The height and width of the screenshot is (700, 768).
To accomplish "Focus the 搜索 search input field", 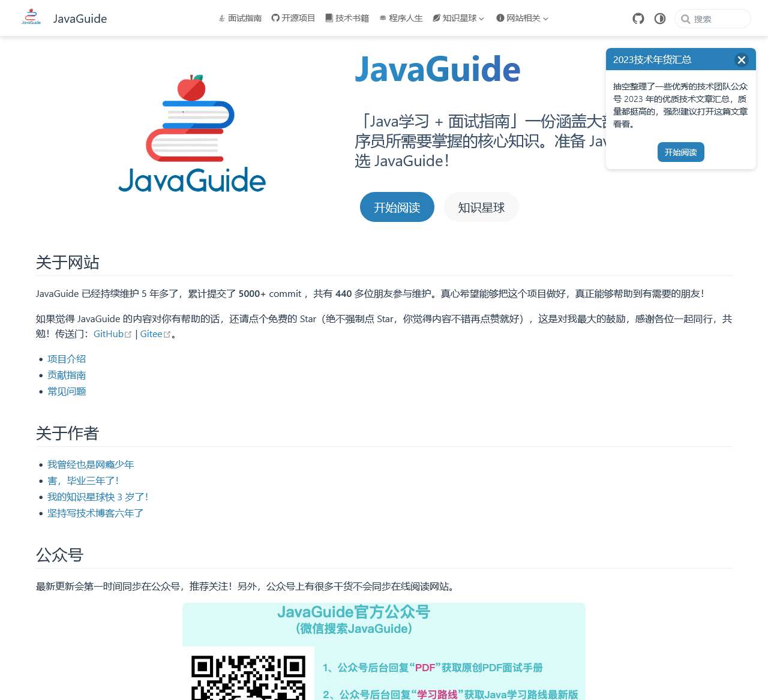I will pyautogui.click(x=713, y=19).
